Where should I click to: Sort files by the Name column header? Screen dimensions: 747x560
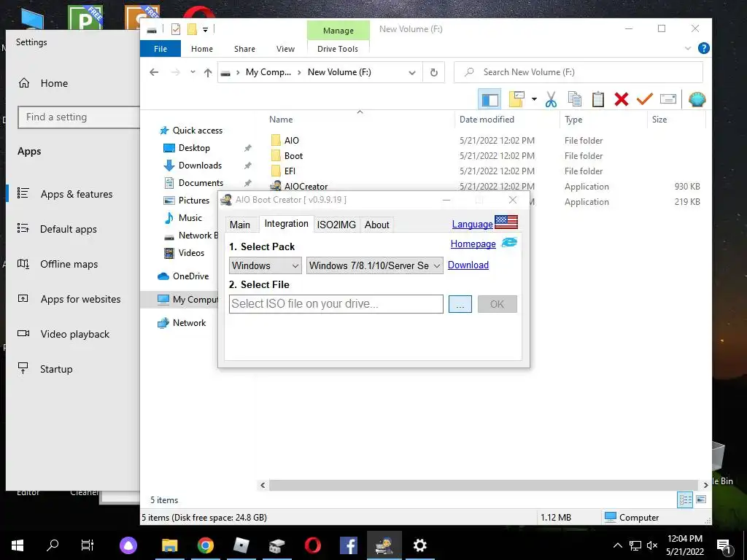pyautogui.click(x=281, y=120)
